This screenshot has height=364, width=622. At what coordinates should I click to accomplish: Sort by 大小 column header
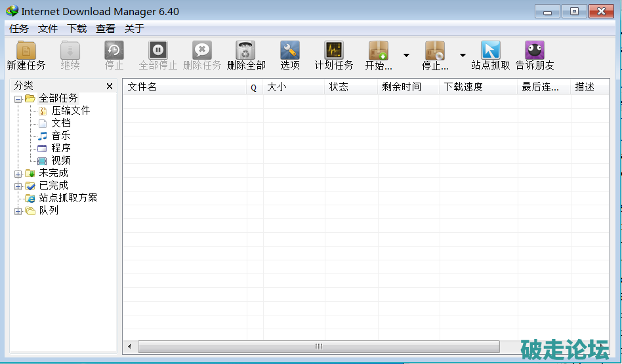click(294, 87)
